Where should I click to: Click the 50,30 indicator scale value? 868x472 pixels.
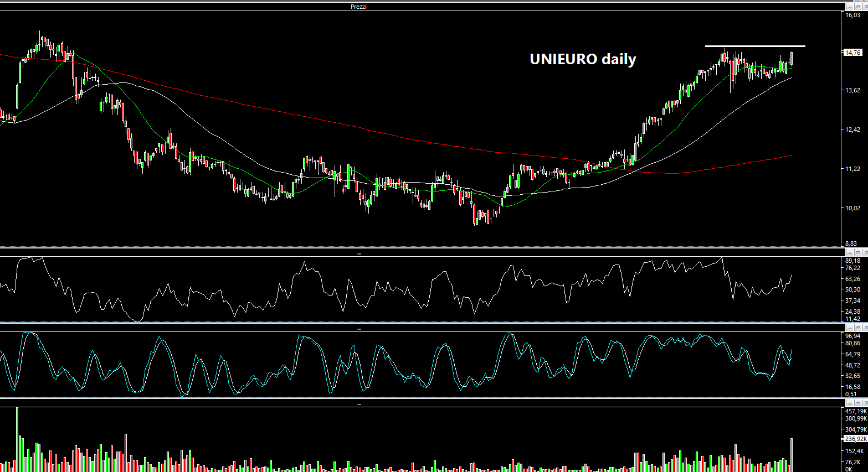pyautogui.click(x=852, y=289)
